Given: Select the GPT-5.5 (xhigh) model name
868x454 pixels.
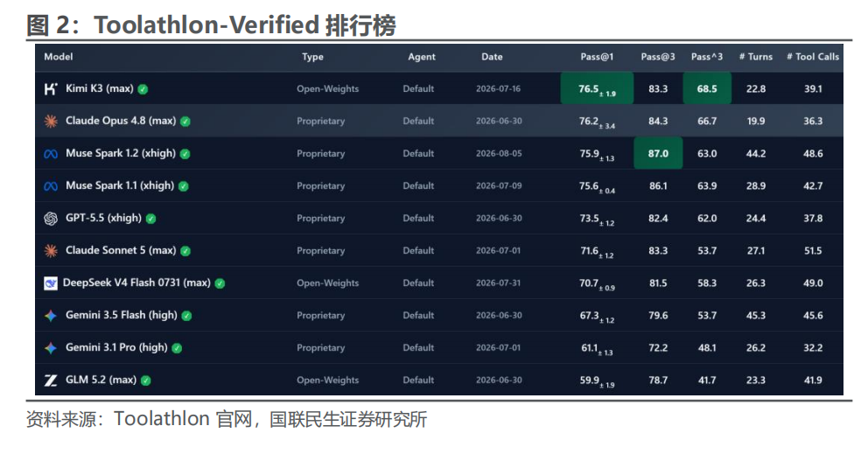Looking at the screenshot, I should pyautogui.click(x=103, y=218).
